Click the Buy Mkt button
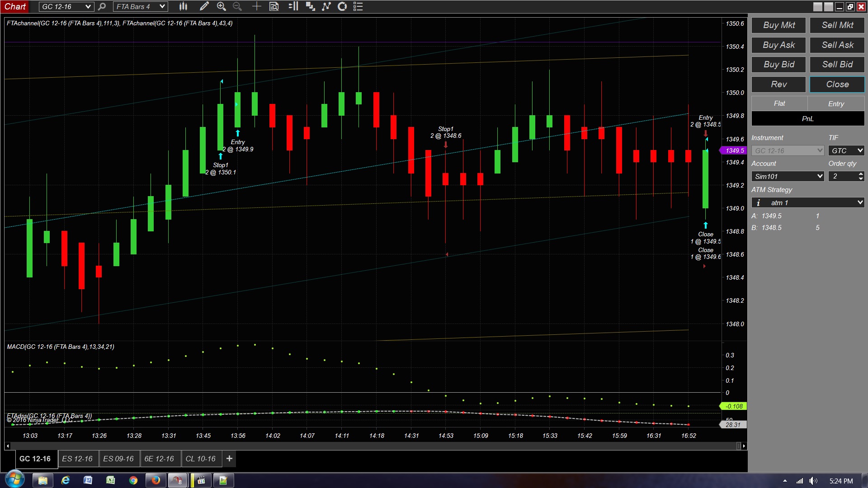This screenshot has width=868, height=488. pyautogui.click(x=778, y=25)
